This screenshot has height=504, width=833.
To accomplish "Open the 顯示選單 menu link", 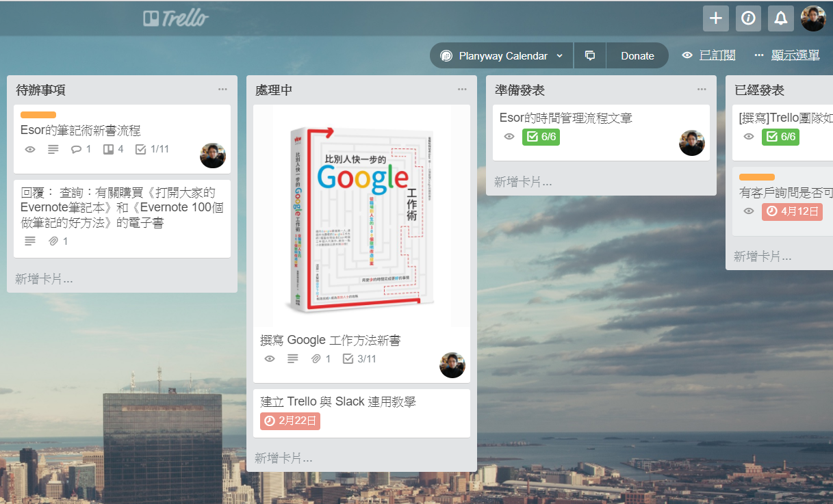I will [795, 55].
